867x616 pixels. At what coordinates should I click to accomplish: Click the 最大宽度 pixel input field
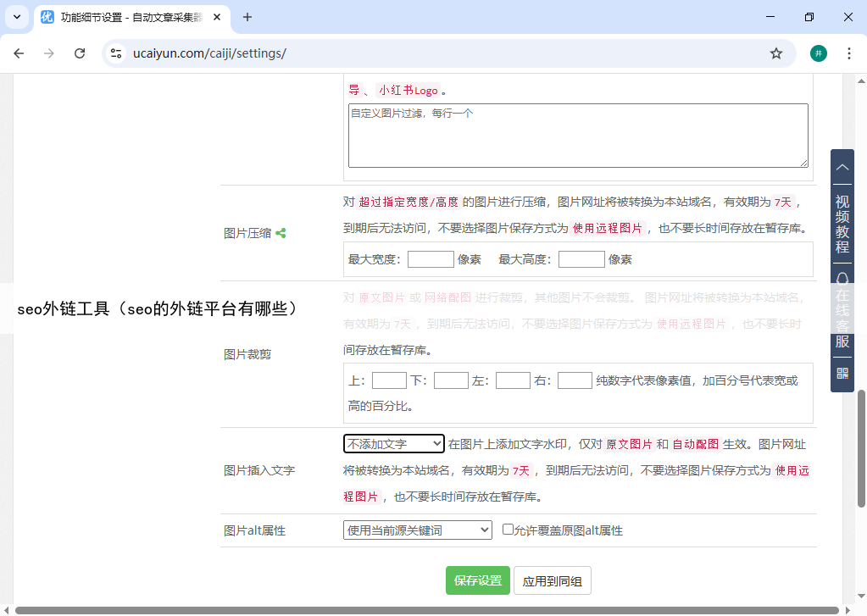(431, 259)
